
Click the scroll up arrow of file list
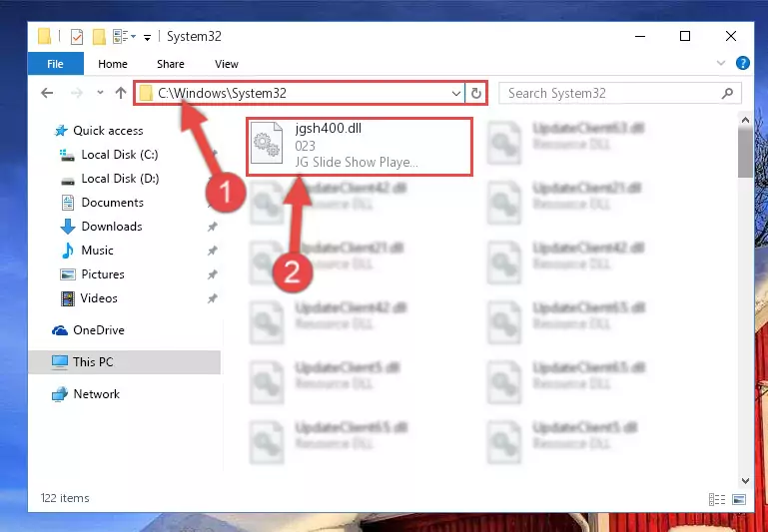tap(745, 121)
